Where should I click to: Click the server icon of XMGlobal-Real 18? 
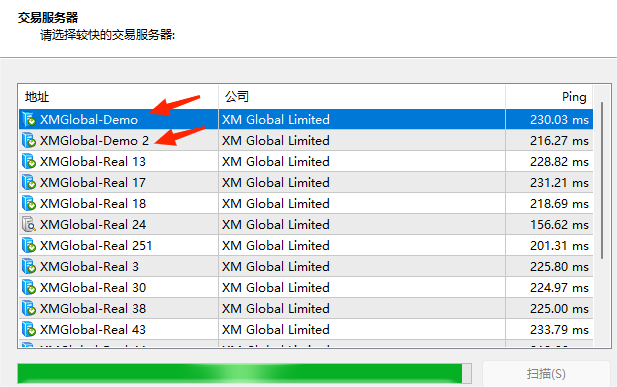click(29, 203)
